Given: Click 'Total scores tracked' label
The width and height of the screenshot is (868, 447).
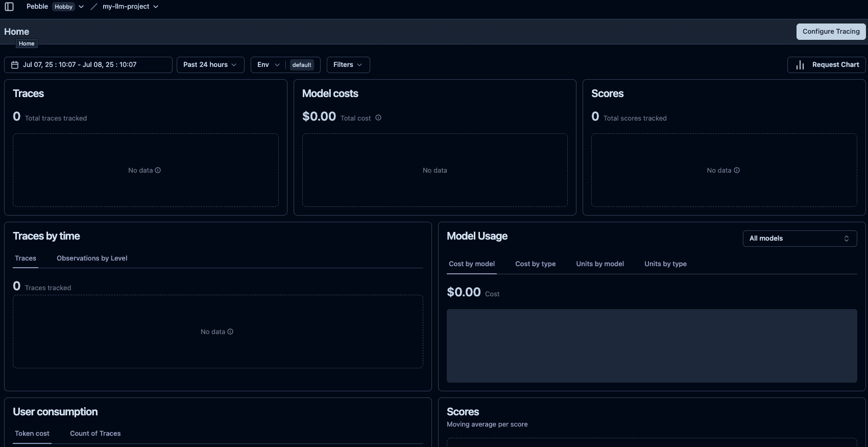Looking at the screenshot, I should pyautogui.click(x=635, y=118).
